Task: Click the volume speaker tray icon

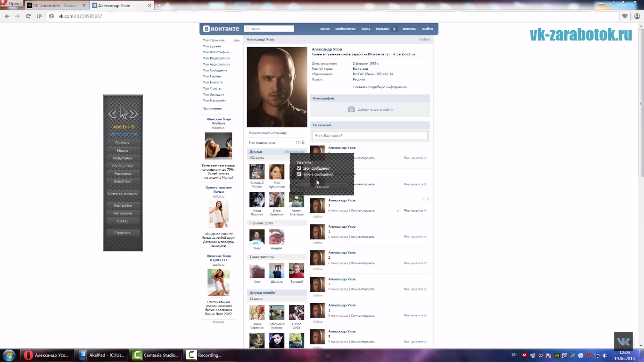Action: pos(605,355)
